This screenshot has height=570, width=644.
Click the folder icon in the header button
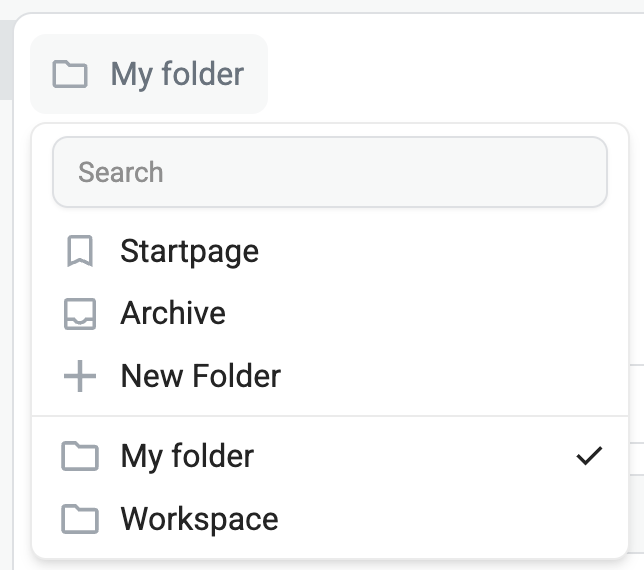click(x=70, y=74)
